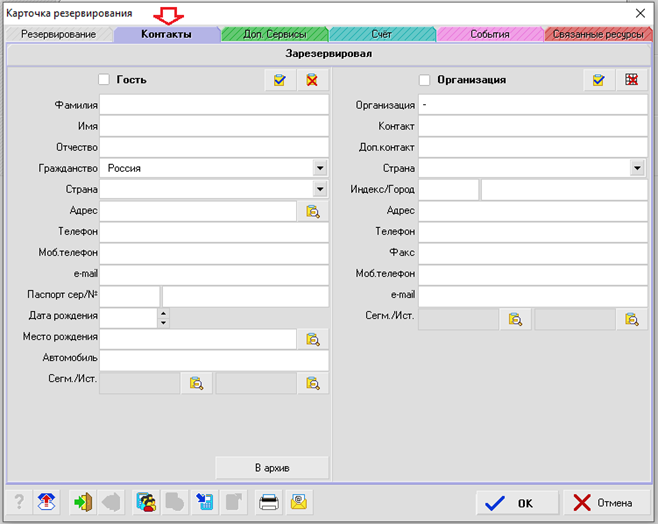Expand the organization Страна dropdown
The height and width of the screenshot is (524, 658).
637,169
